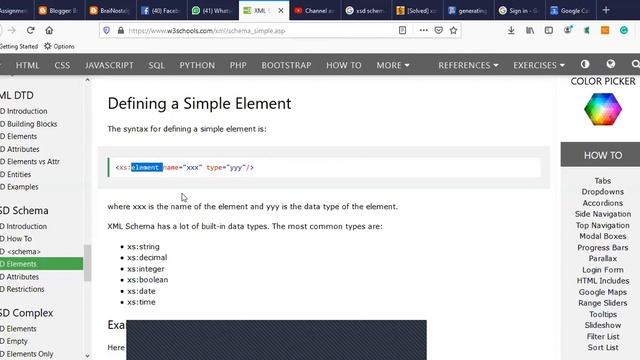Open Google Maps how-to link

click(602, 292)
